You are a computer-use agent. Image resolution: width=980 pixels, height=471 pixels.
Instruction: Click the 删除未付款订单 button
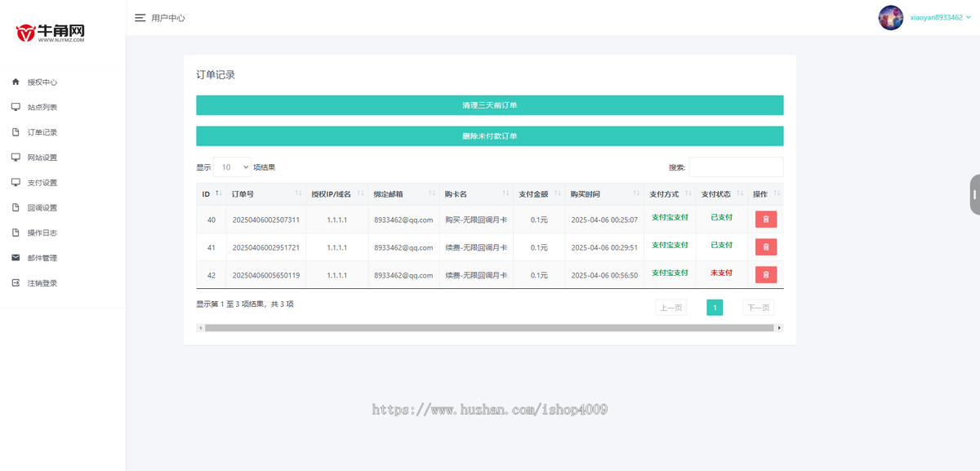490,136
